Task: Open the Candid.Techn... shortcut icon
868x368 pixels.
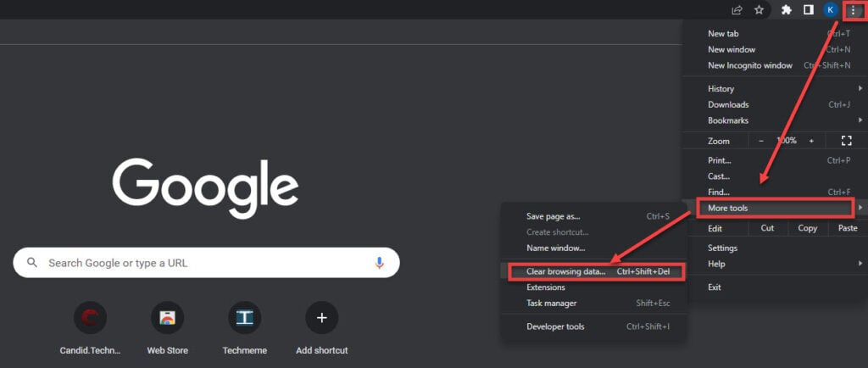Action: coord(90,318)
